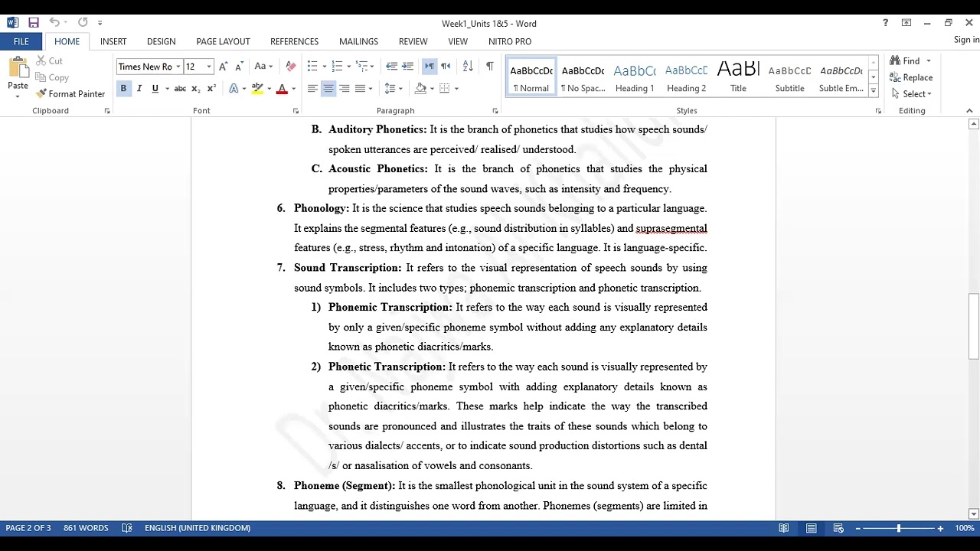Align text to the left
Screen dimensions: 980x551
point(312,89)
